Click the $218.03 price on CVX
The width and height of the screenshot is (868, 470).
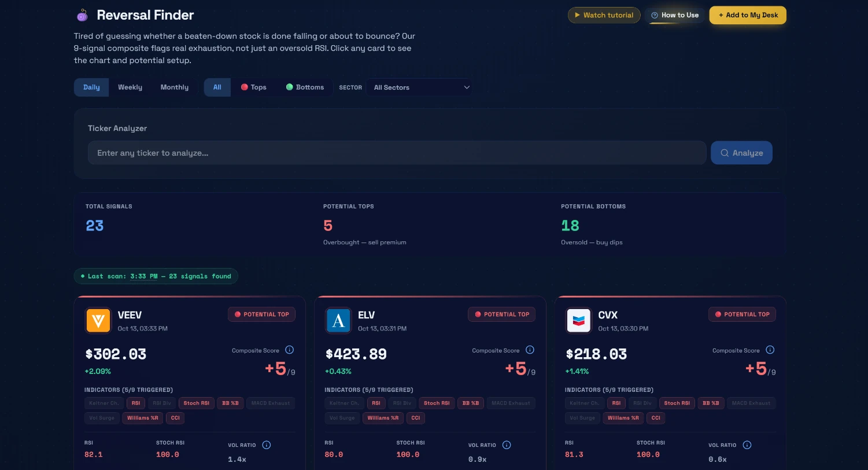pyautogui.click(x=596, y=354)
